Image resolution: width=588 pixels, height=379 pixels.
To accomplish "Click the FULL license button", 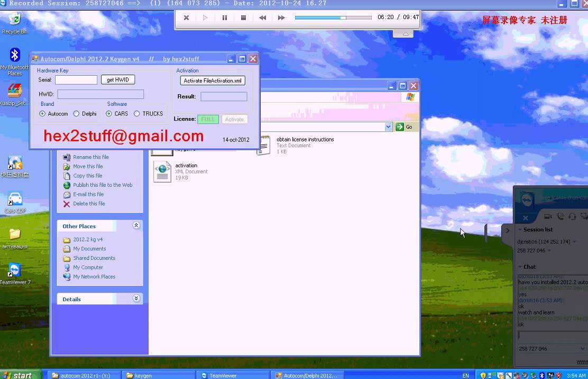I will 208,119.
